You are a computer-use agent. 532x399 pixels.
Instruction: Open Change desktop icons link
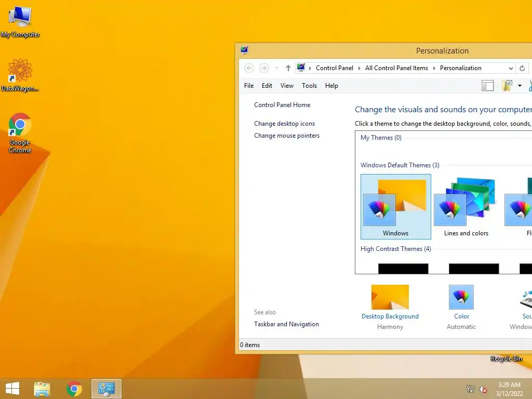pos(284,124)
